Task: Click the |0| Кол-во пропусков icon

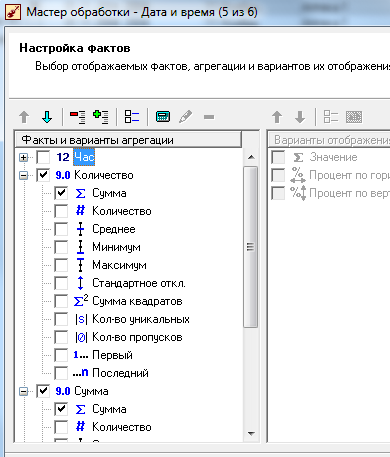Action: [81, 337]
